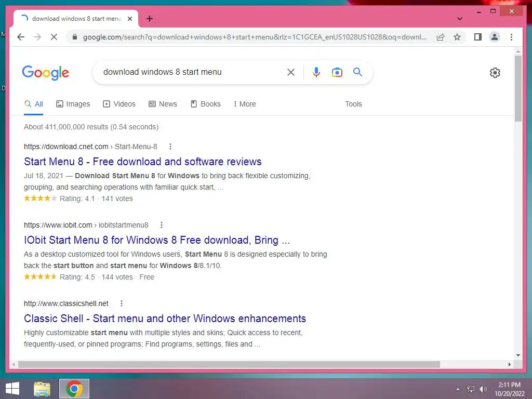The width and height of the screenshot is (532, 399).
Task: Search by image with camera icon
Action: 337,72
